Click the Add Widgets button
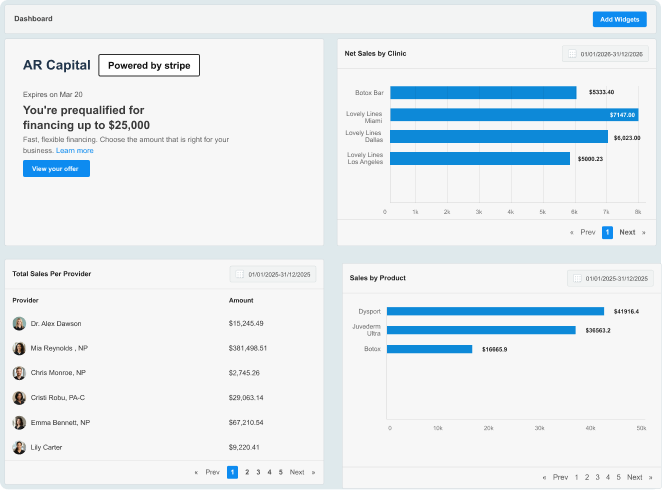The width and height of the screenshot is (662, 490). 619,19
